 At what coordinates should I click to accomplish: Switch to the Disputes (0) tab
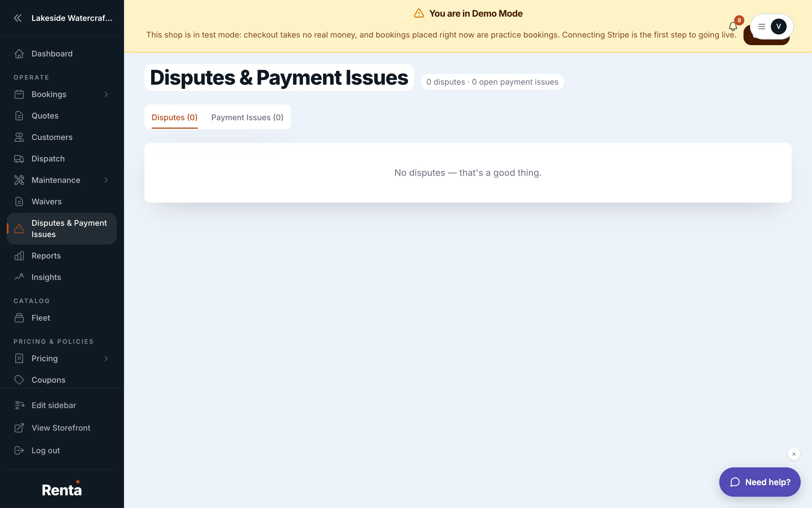tap(175, 118)
